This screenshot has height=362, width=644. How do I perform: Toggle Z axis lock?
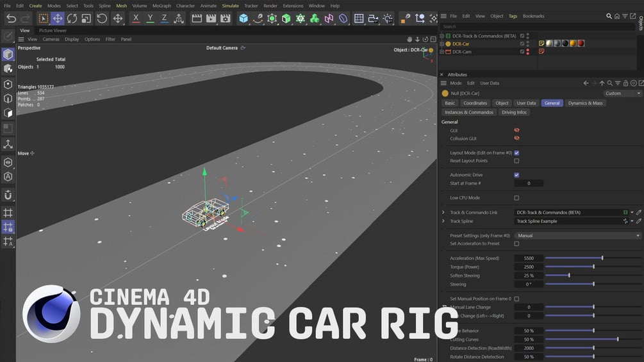coord(164,19)
